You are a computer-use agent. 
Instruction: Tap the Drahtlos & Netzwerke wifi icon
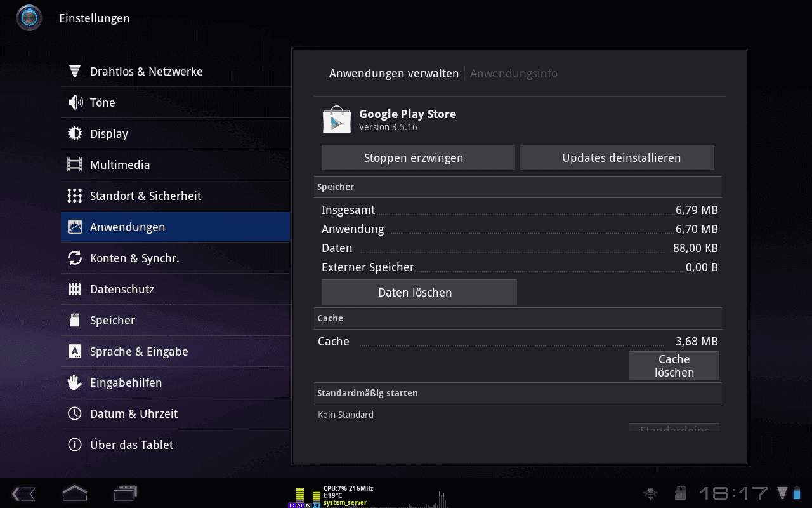[75, 71]
